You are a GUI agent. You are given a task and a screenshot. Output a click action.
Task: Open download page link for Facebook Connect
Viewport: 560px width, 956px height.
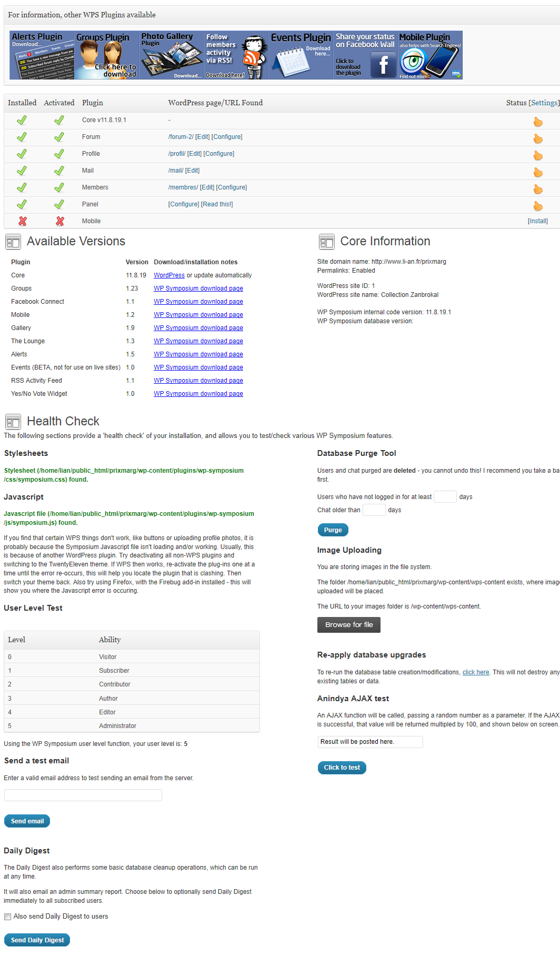(x=198, y=302)
